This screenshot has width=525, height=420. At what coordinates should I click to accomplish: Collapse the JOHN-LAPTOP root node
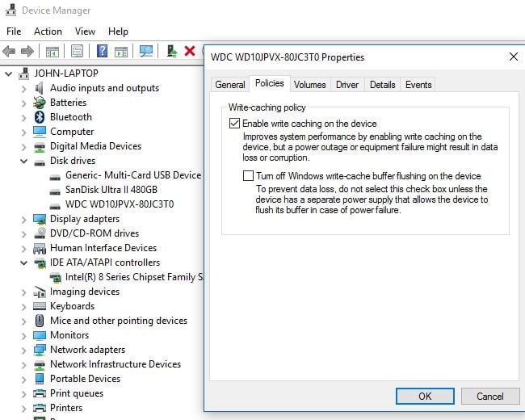coord(9,73)
